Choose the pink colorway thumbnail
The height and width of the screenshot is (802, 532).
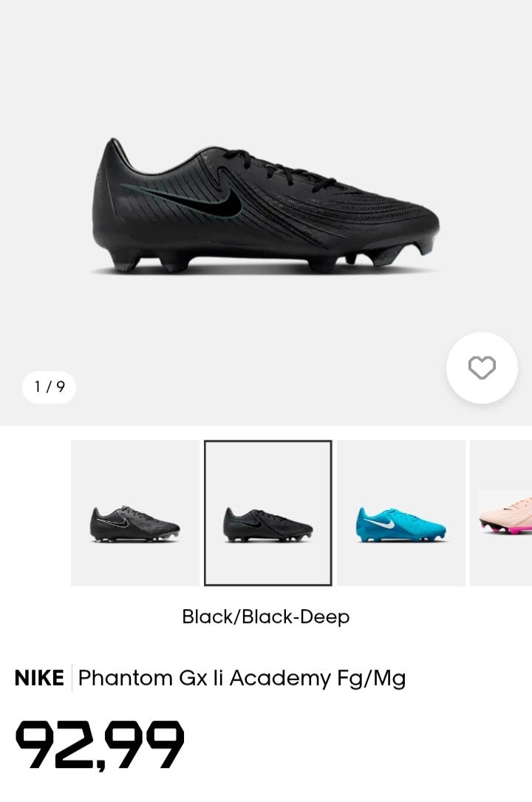[x=502, y=513]
